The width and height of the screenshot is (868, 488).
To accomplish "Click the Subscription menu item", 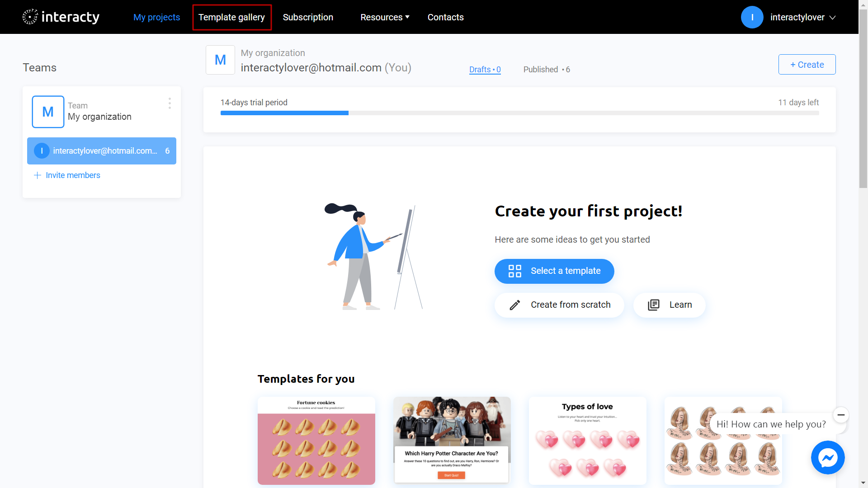I will [307, 17].
